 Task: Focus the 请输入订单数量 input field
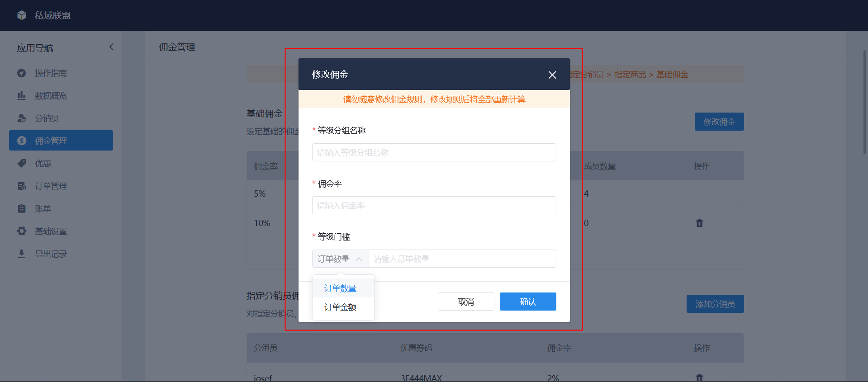click(462, 259)
